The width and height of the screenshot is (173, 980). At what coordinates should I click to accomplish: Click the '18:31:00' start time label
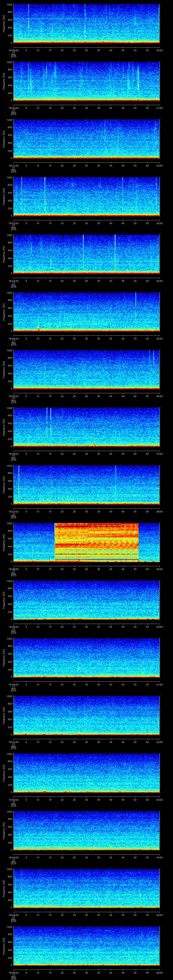[13, 166]
